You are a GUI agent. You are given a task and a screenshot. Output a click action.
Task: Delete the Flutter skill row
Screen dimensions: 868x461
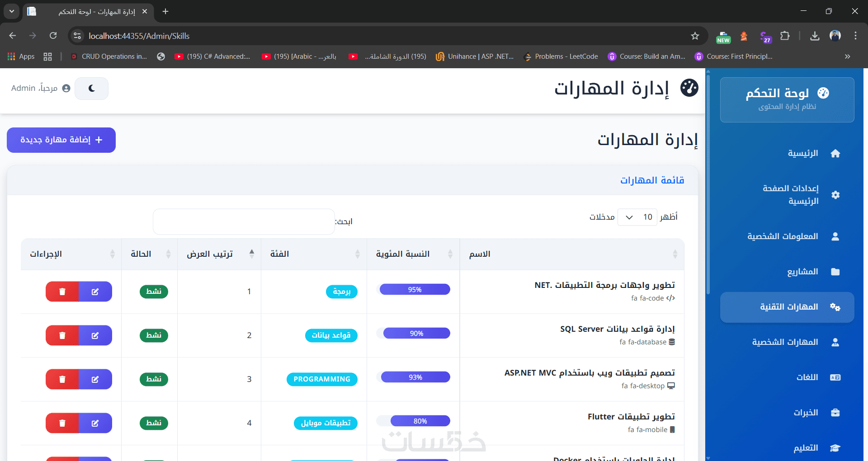(x=62, y=423)
